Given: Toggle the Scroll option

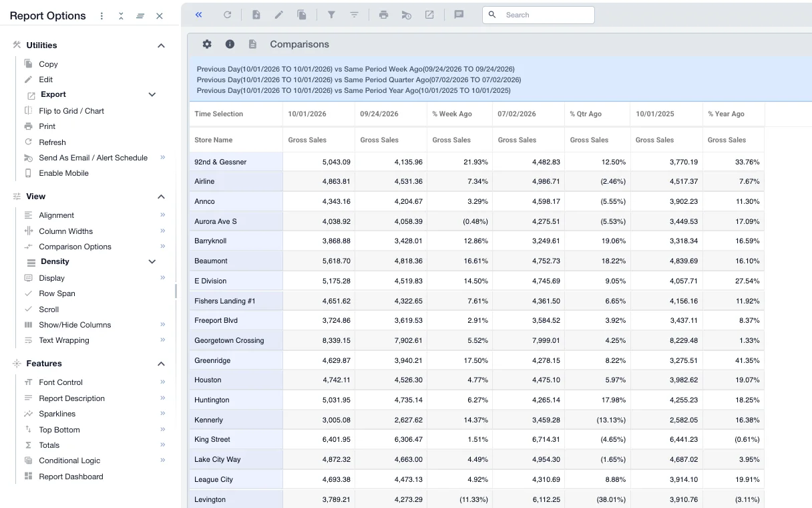Looking at the screenshot, I should pyautogui.click(x=49, y=309).
